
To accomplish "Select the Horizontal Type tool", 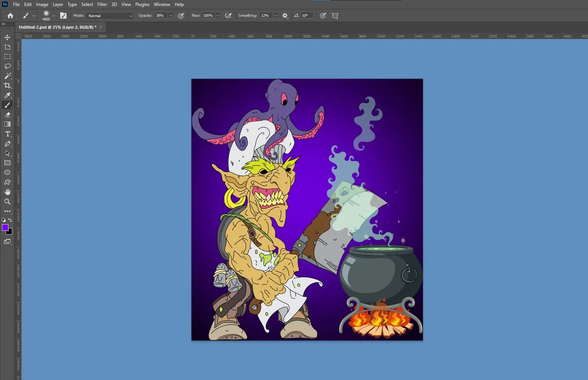I will click(x=7, y=134).
